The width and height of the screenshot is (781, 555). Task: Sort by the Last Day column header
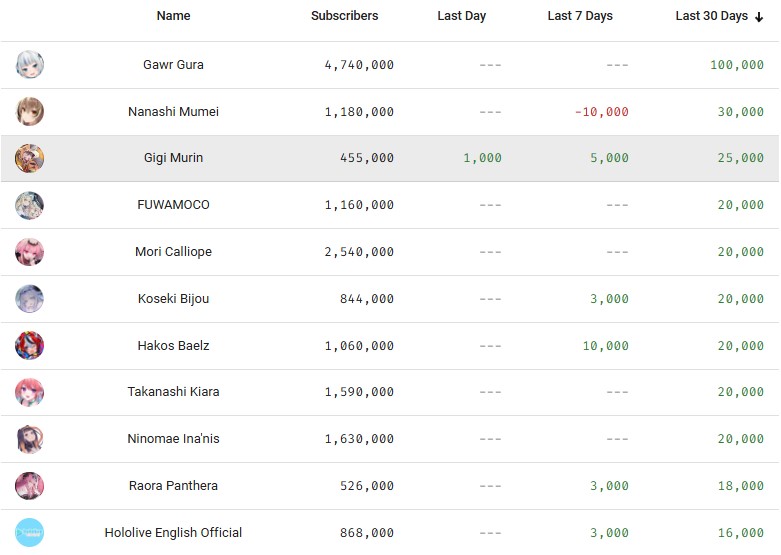(461, 16)
